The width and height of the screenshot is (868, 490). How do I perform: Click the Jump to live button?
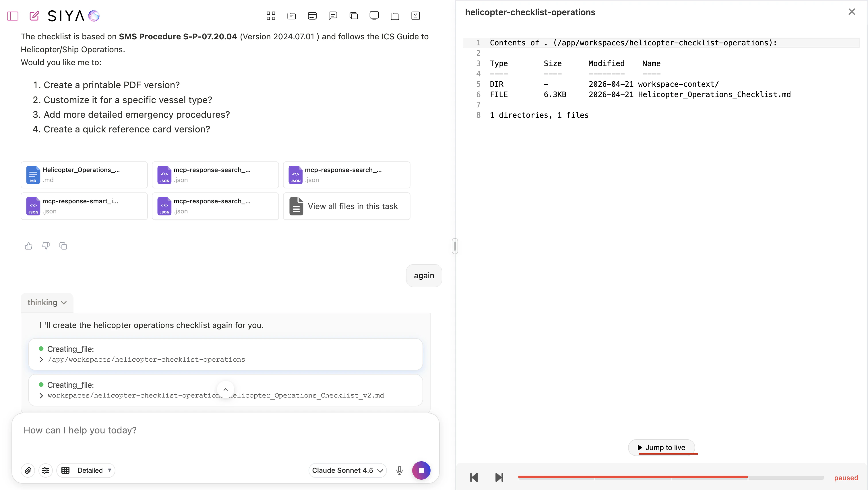[661, 447]
